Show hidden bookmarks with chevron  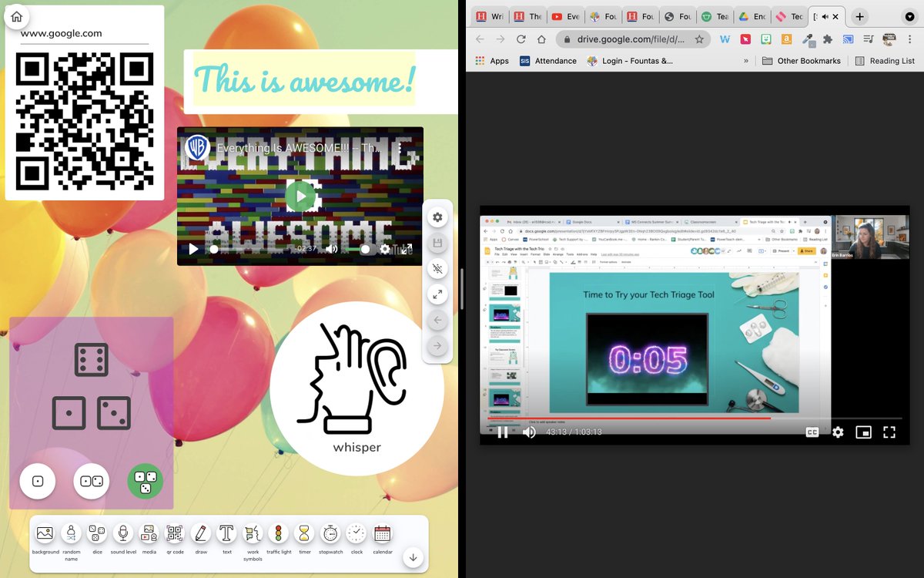click(x=745, y=61)
